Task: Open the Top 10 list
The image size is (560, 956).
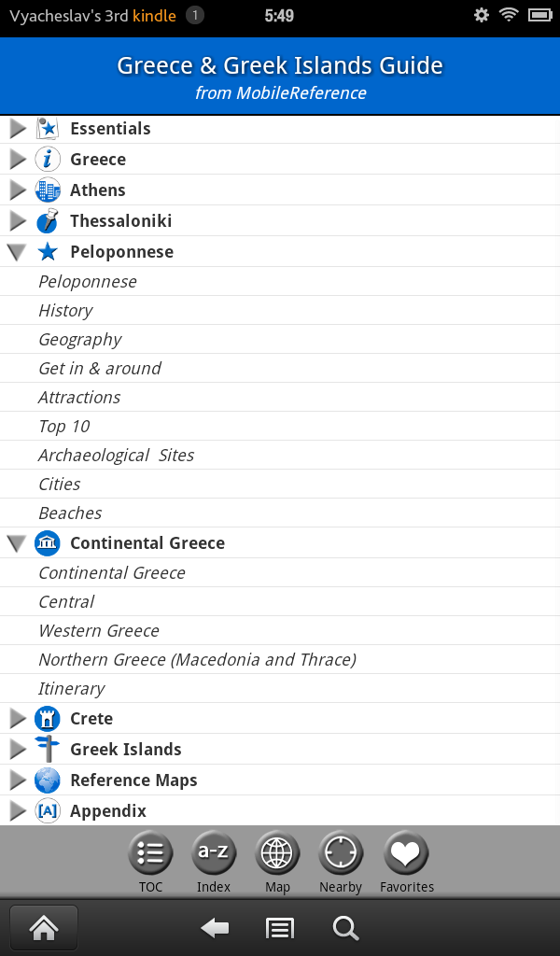Action: point(62,426)
